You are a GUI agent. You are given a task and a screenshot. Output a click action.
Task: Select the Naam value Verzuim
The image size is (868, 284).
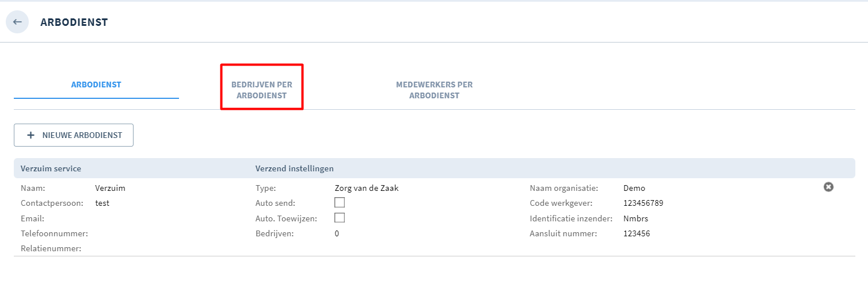[110, 188]
